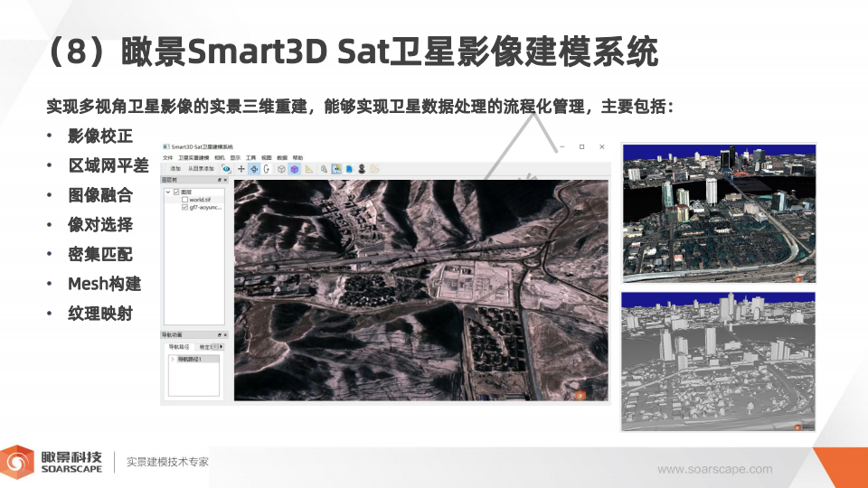Maximize the Smart3D Sat window
This screenshot has height=488, width=868.
pos(581,146)
